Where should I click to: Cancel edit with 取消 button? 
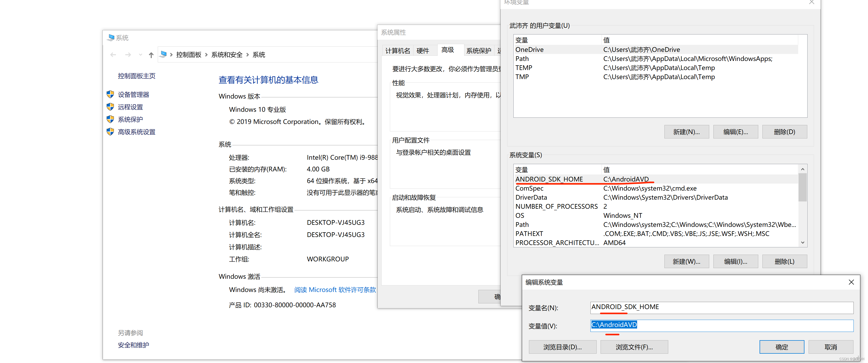coord(831,347)
